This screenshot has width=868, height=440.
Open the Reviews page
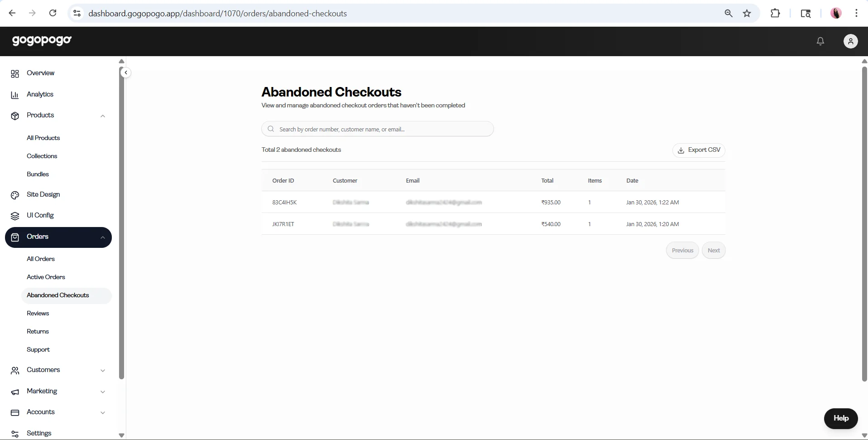[x=38, y=313]
